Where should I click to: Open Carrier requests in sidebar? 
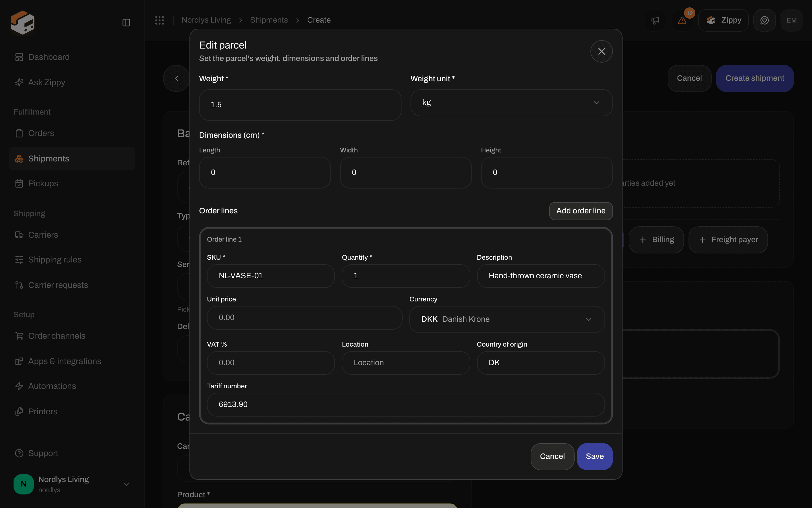tap(72, 285)
